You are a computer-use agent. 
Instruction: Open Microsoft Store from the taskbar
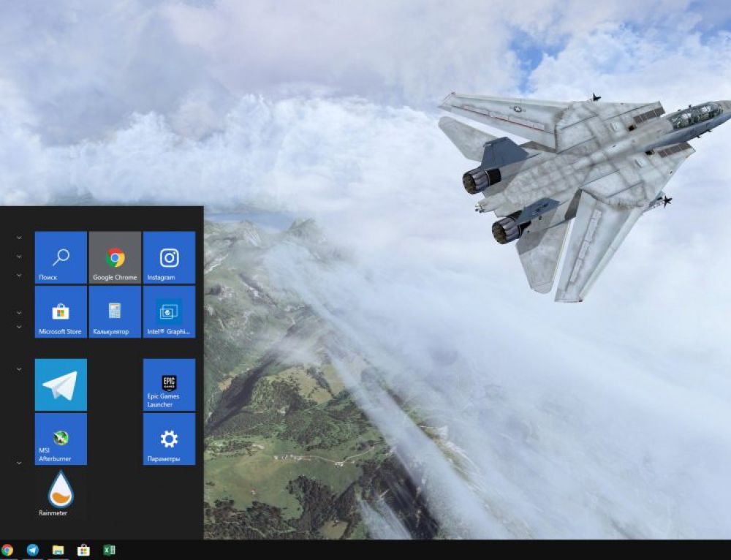(x=83, y=550)
